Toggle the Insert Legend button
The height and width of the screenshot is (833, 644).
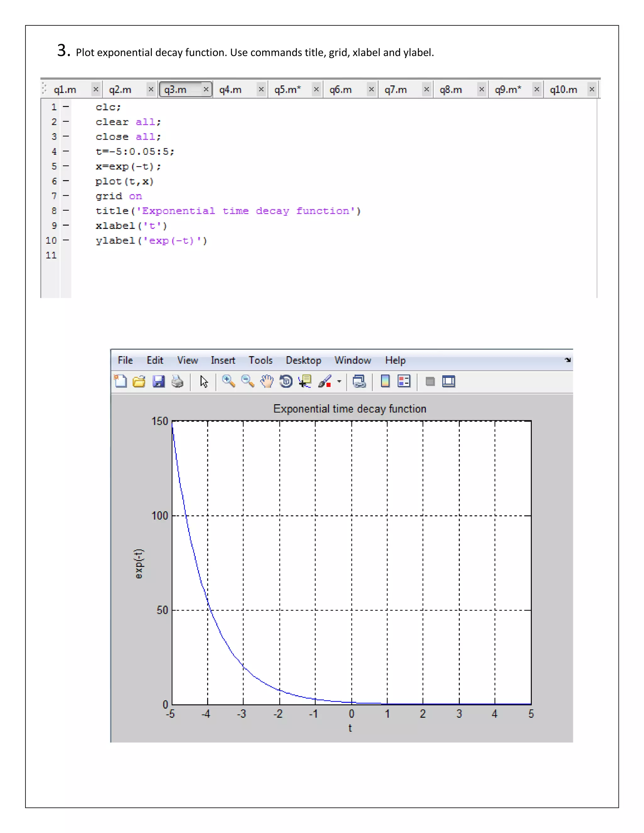click(404, 381)
